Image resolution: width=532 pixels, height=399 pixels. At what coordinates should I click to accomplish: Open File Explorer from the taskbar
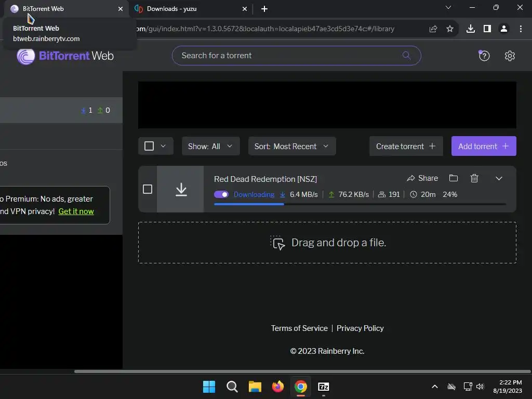tap(255, 387)
